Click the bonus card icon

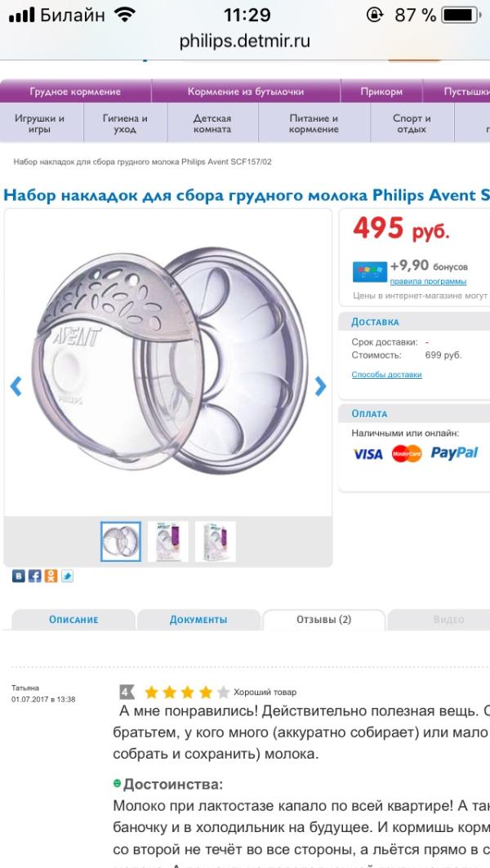click(369, 272)
